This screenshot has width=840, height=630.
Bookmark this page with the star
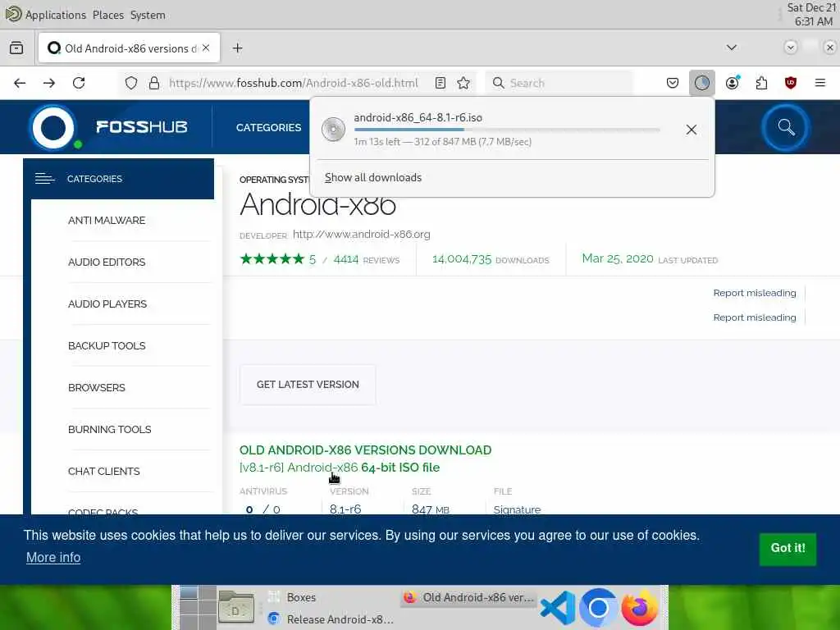point(463,83)
